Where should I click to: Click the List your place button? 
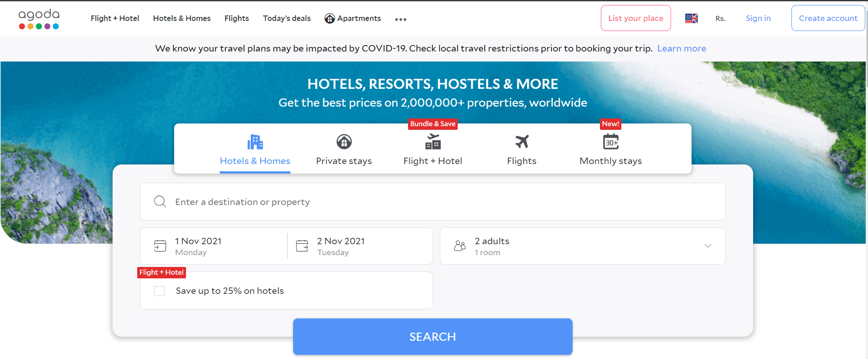(x=635, y=18)
